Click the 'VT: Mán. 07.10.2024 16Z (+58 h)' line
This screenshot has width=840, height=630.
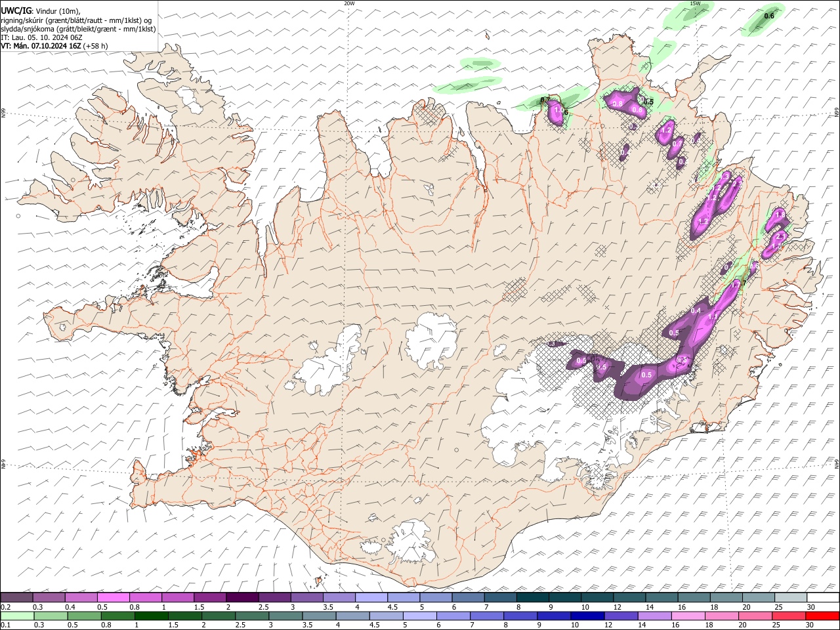[54, 46]
